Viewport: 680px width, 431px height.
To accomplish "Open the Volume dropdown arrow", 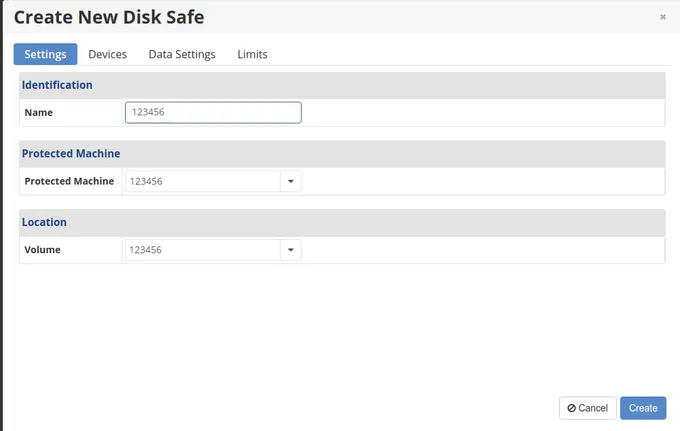I will [x=291, y=250].
